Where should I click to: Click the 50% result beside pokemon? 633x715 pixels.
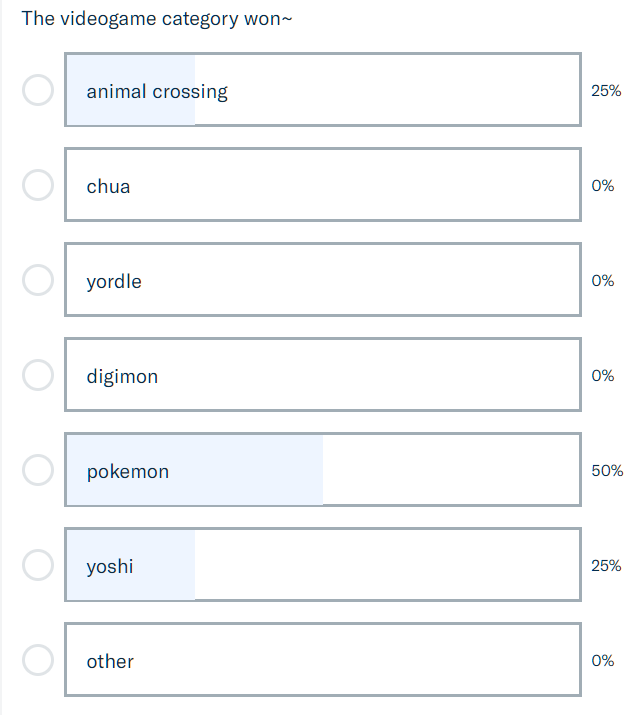607,471
